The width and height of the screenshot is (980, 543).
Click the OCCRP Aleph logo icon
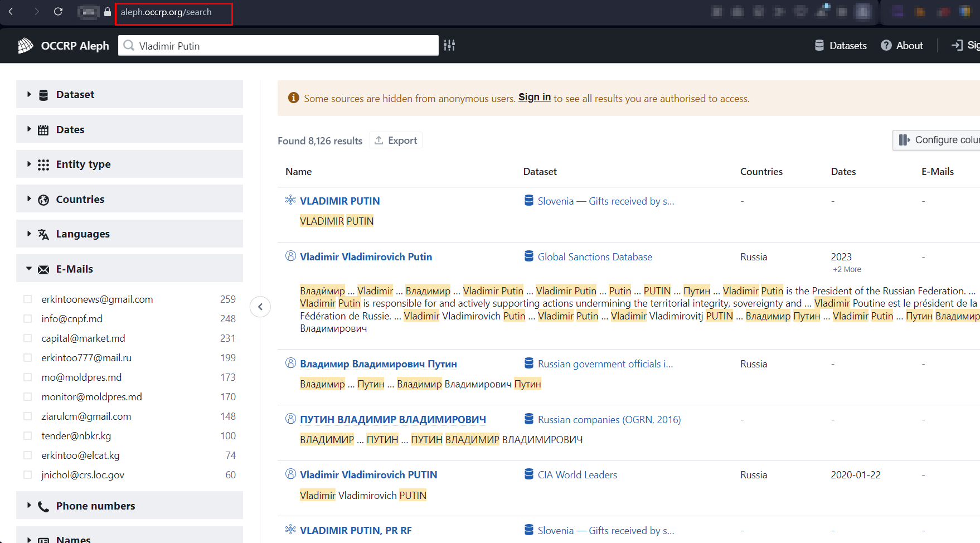26,46
